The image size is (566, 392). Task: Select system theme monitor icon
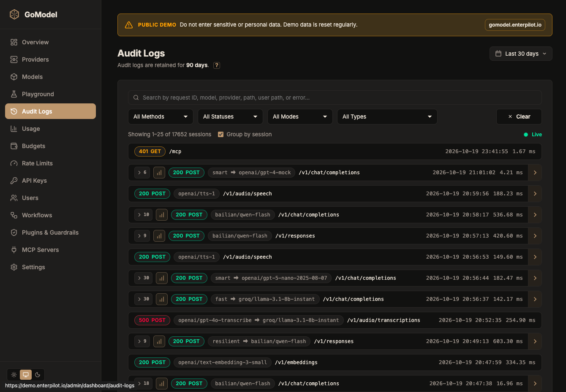[x=26, y=375]
